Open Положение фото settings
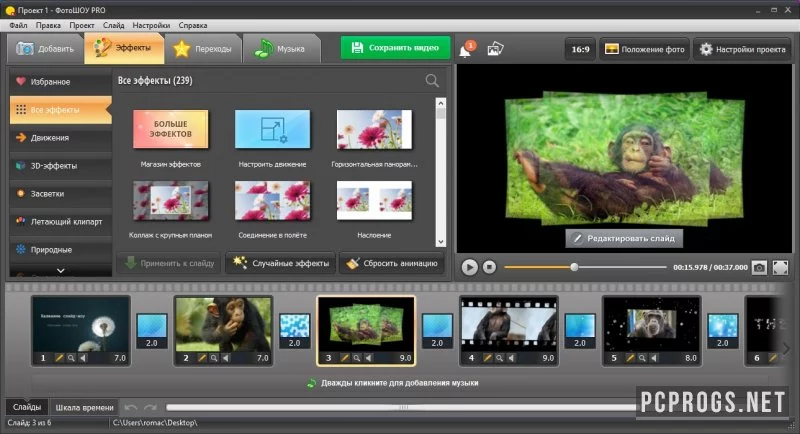This screenshot has height=434, width=800. point(644,49)
